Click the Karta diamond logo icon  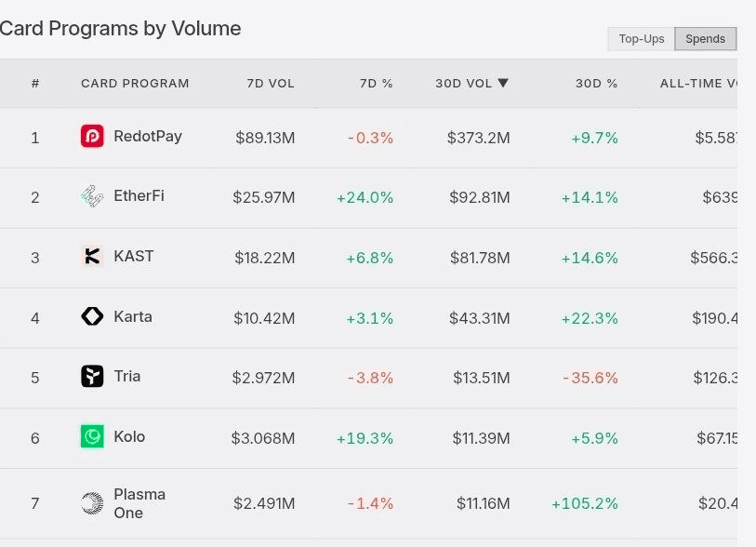pyautogui.click(x=92, y=316)
